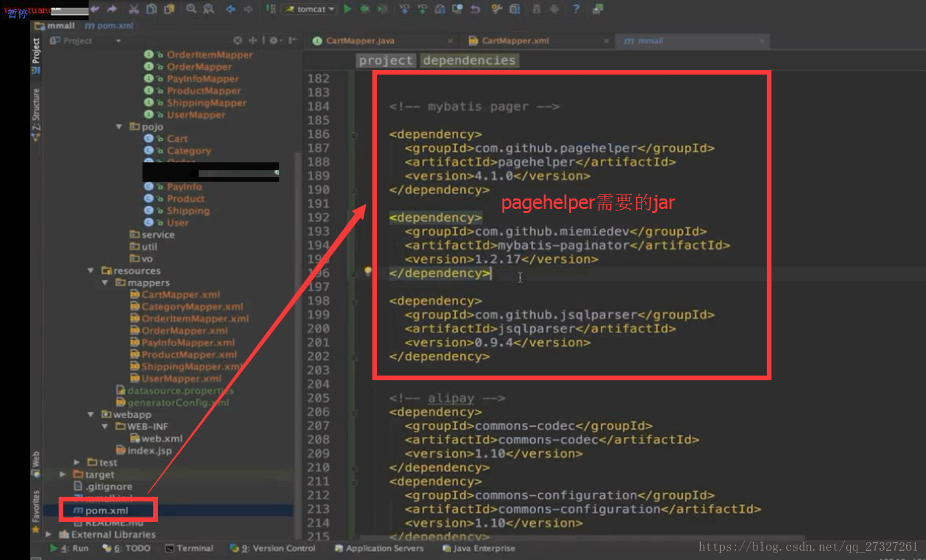Collapse the resources folder arrow
Viewport: 926px width, 560px height.
pos(91,270)
